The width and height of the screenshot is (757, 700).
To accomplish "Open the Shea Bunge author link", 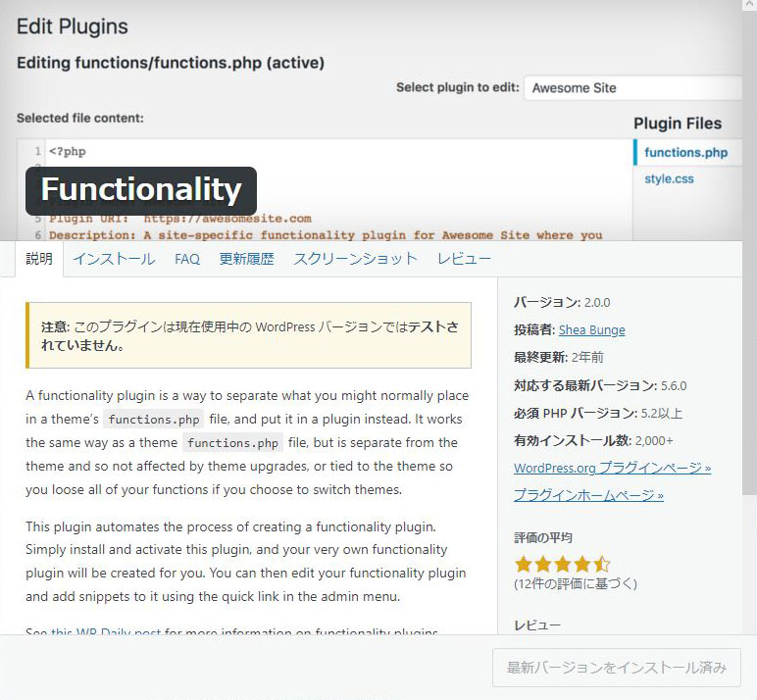I will (592, 329).
